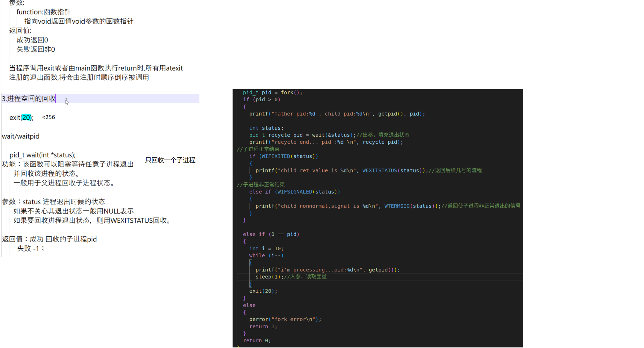The height and width of the screenshot is (348, 644).
Task: Click code line 'if (pid > 0)'
Action: pyautogui.click(x=262, y=100)
